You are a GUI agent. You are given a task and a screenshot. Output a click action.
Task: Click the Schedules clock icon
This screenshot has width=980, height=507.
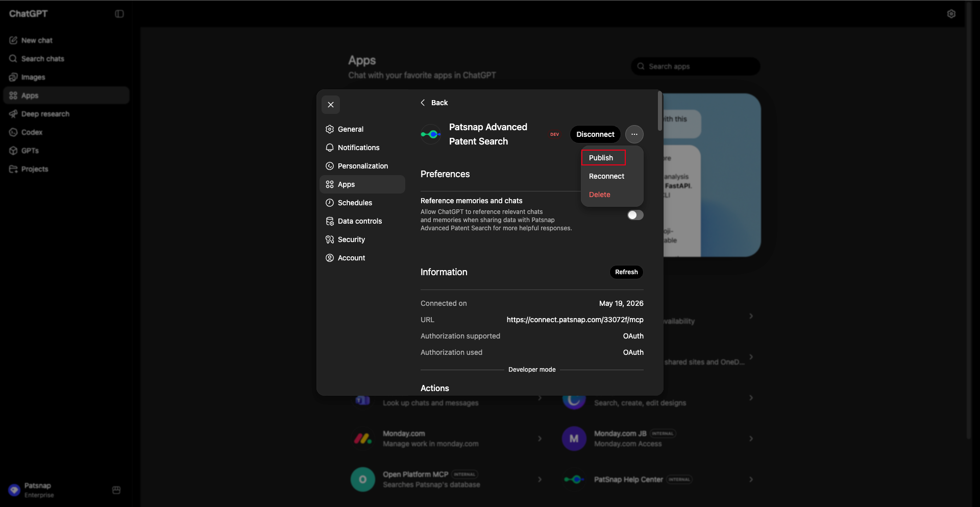[x=330, y=203]
